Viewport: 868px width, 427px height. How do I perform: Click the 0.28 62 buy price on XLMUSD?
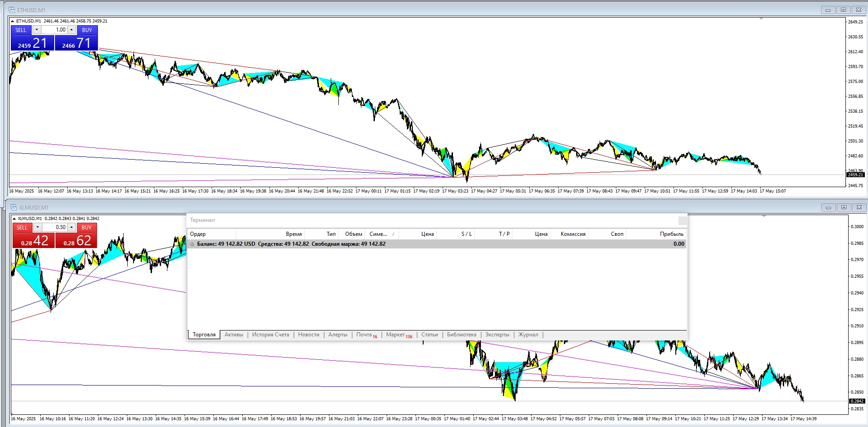point(76,241)
